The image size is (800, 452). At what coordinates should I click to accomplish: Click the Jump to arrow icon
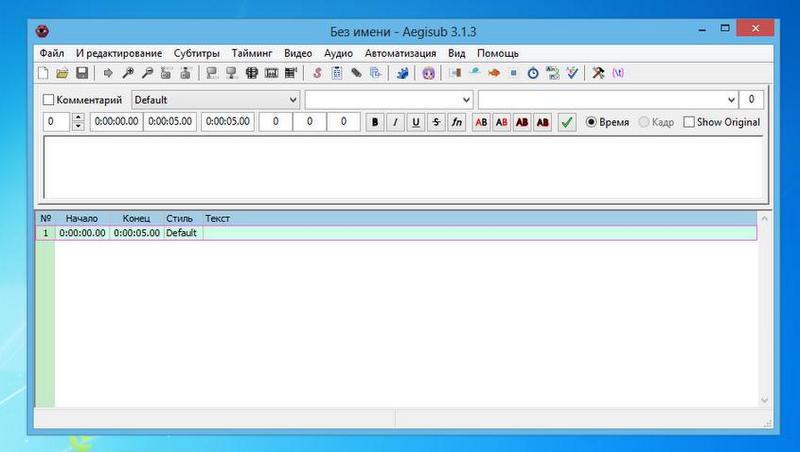(108, 73)
